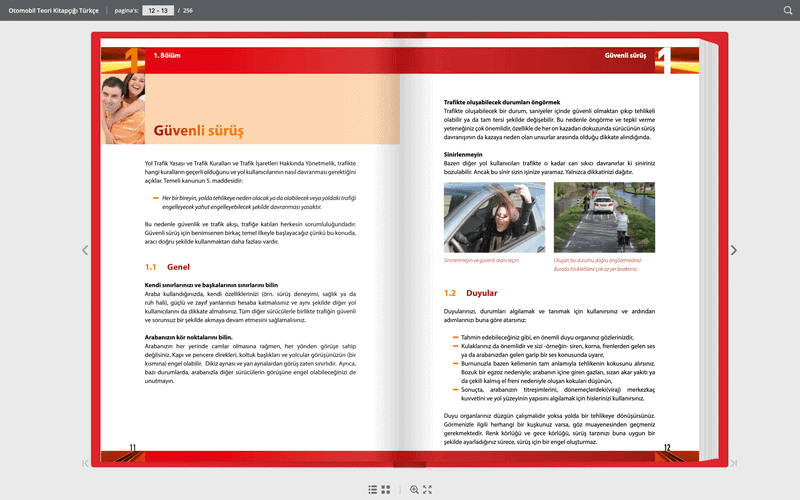Click the 1. Bölüm header label
800x500 pixels.
(x=167, y=55)
